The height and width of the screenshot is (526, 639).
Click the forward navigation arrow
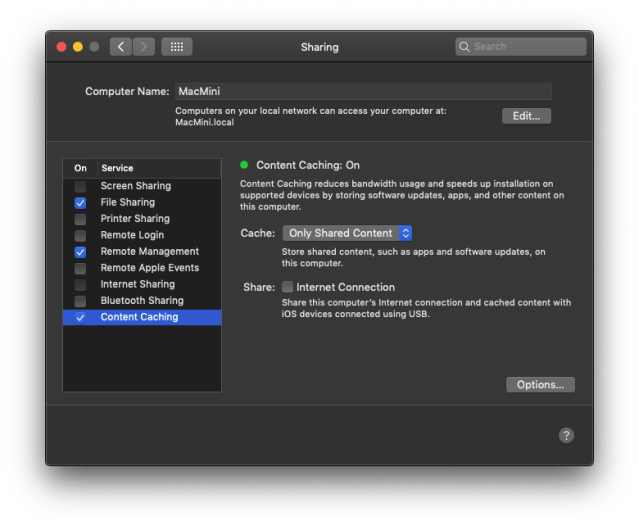pos(144,47)
